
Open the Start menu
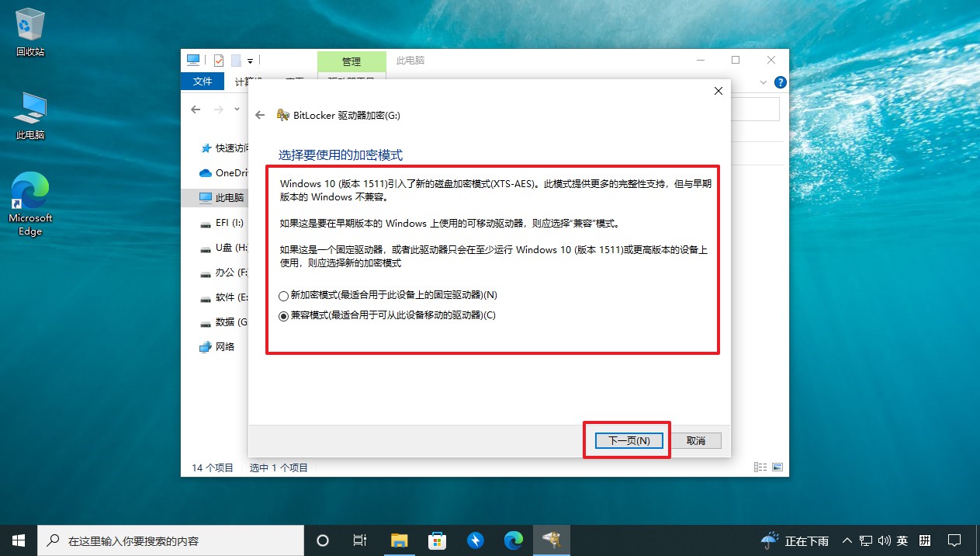[18, 540]
